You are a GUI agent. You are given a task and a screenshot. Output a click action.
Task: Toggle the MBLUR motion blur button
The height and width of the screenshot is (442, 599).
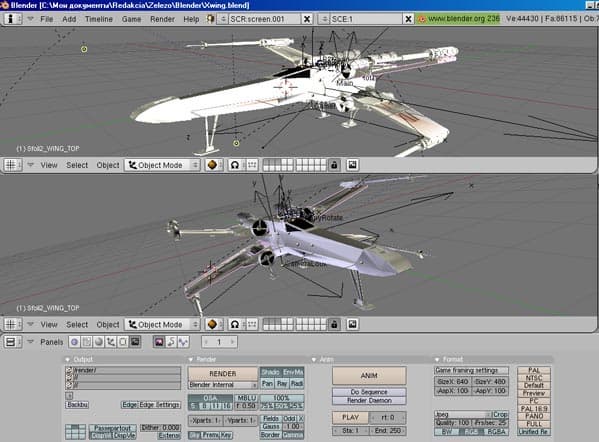point(247,398)
